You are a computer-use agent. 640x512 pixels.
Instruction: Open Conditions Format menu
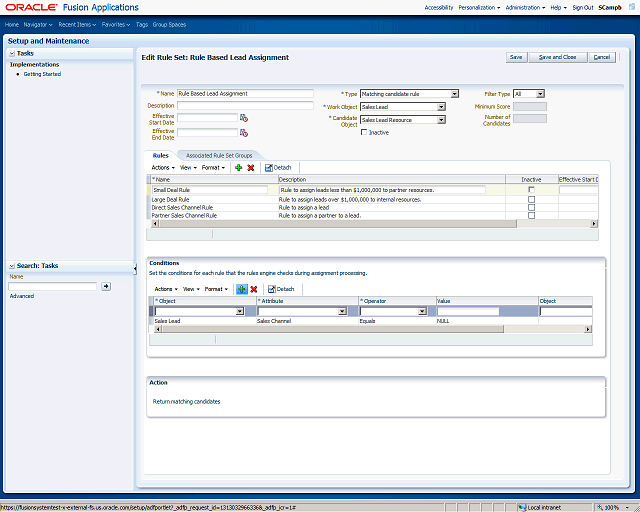216,289
